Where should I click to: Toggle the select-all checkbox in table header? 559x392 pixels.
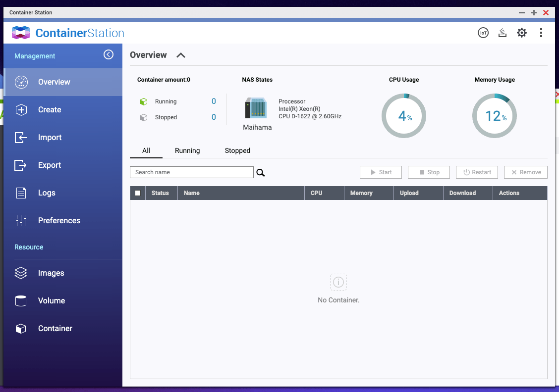(138, 193)
